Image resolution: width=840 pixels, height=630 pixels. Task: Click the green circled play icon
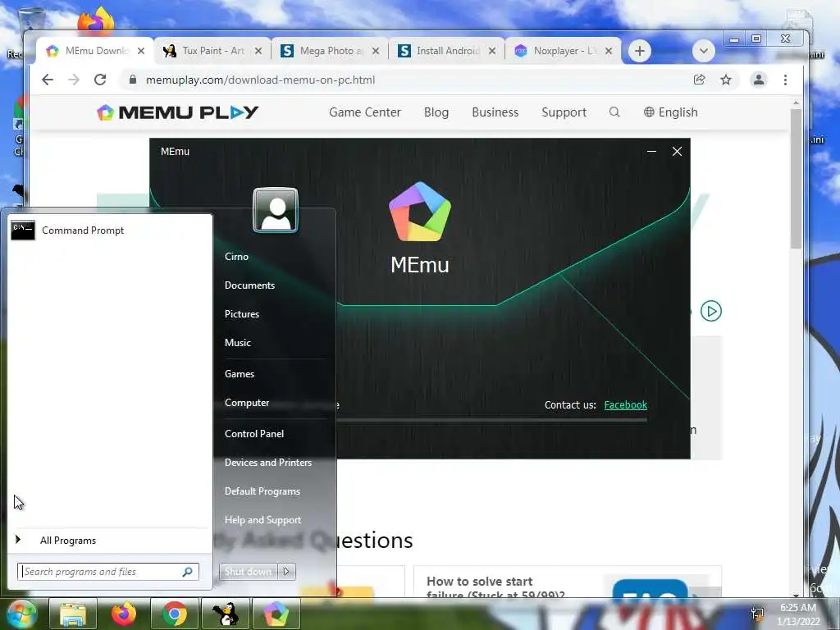711,311
